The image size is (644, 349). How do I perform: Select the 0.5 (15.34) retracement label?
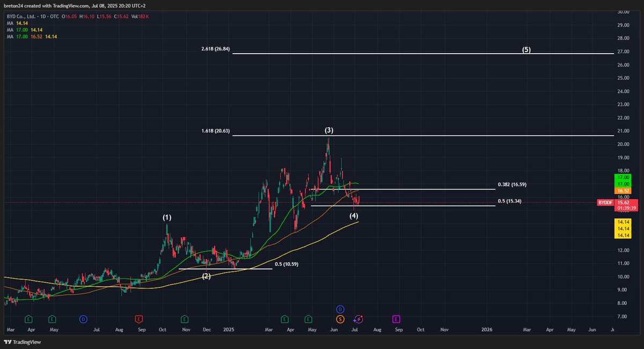click(510, 201)
